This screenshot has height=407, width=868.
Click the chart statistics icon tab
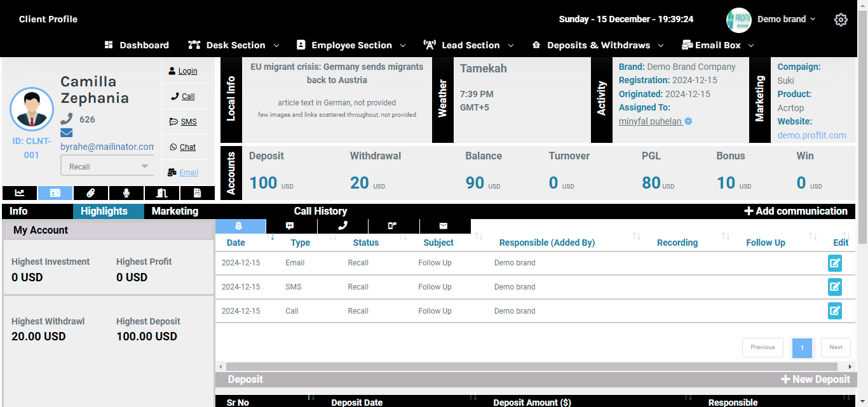[x=20, y=193]
